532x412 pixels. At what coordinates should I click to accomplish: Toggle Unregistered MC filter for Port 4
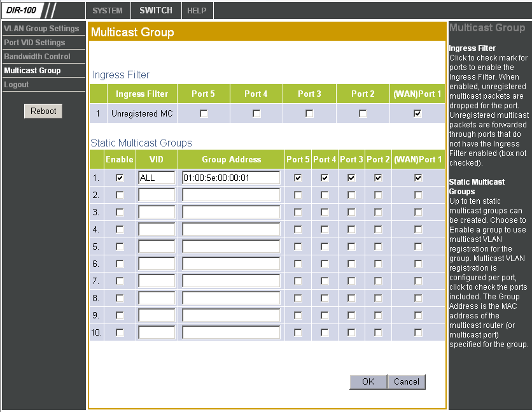pyautogui.click(x=256, y=113)
